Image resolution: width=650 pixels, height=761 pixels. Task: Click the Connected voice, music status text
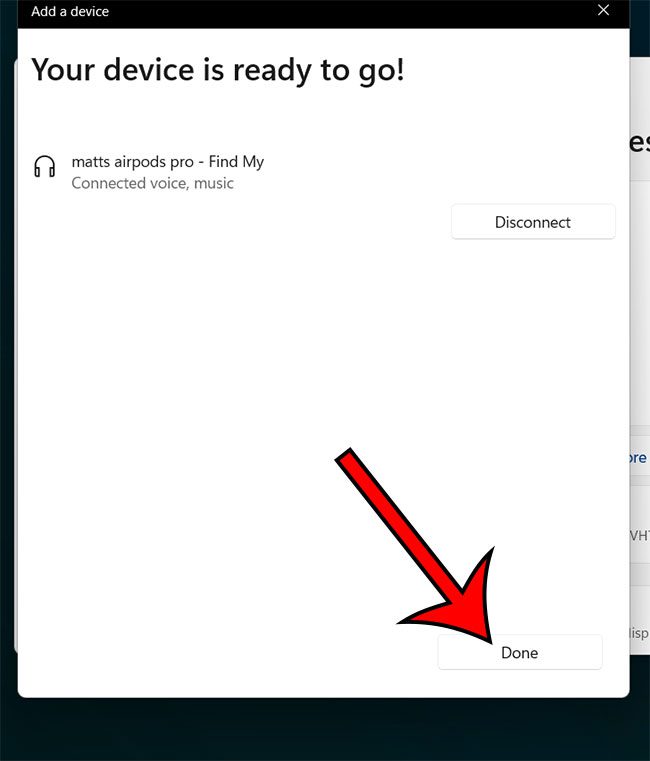(152, 183)
